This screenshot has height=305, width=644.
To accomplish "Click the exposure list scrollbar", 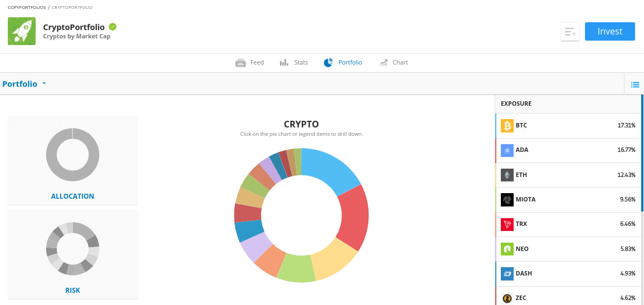I will point(642,153).
